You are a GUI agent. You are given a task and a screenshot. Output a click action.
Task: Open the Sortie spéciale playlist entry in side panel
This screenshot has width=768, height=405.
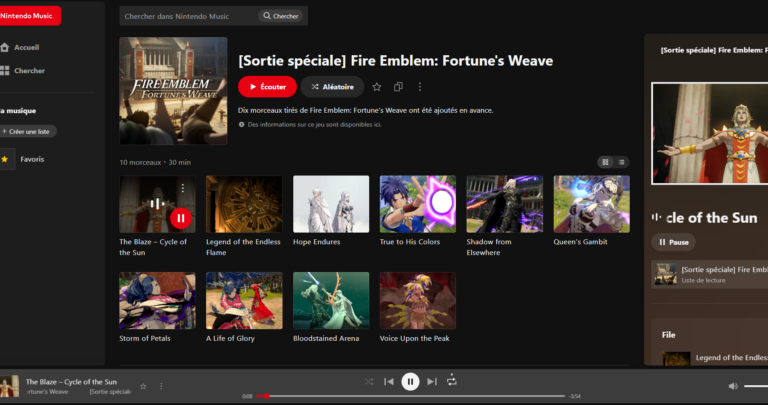tap(709, 274)
